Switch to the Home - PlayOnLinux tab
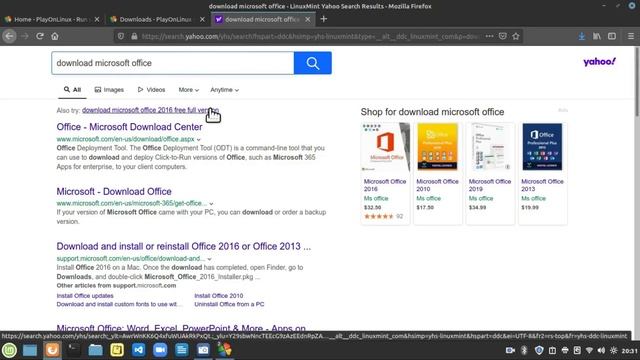 tap(51, 19)
